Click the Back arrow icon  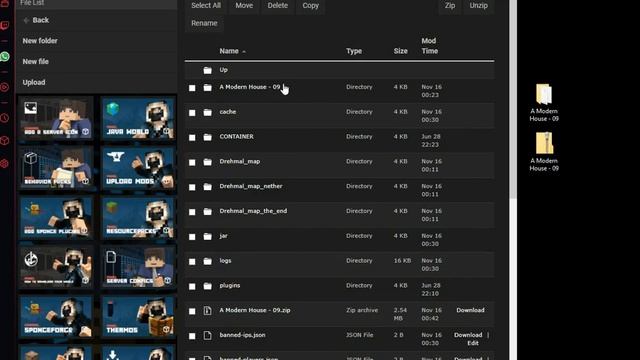point(26,20)
